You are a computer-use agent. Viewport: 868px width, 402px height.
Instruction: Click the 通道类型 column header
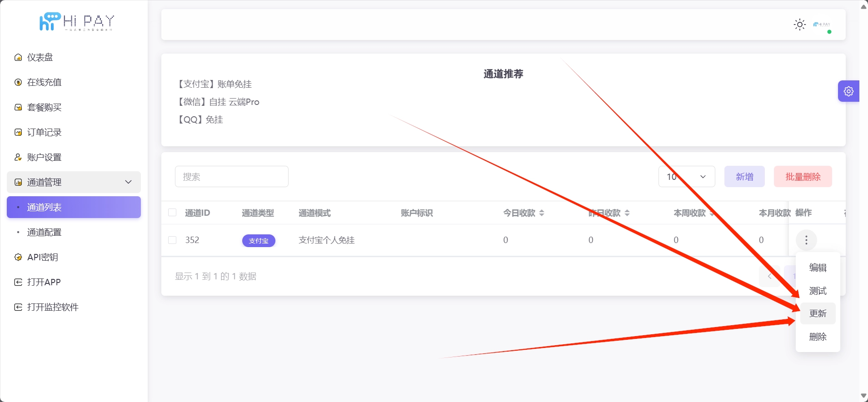[258, 213]
